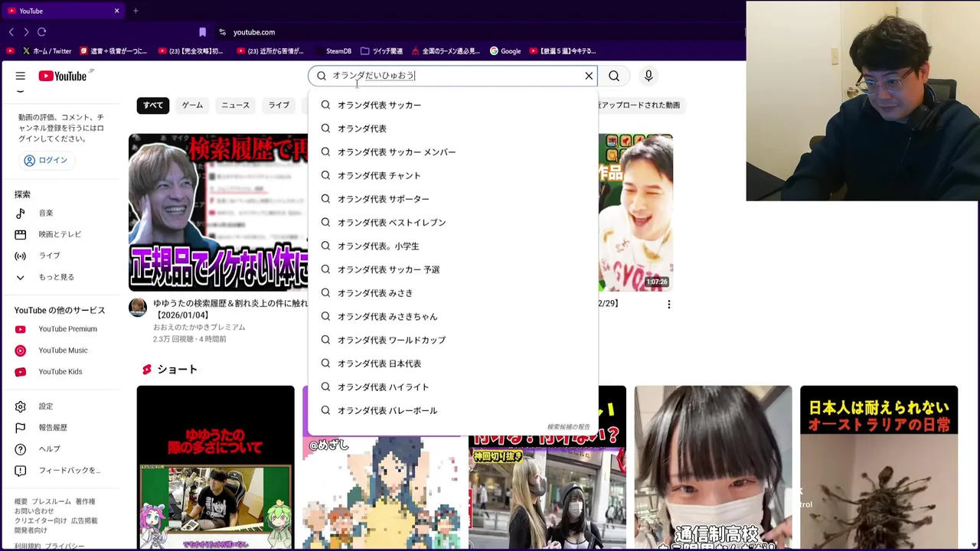Choose suggestion オランダ代表。小学生
Screen dimensions: 980x551
[x=452, y=246]
